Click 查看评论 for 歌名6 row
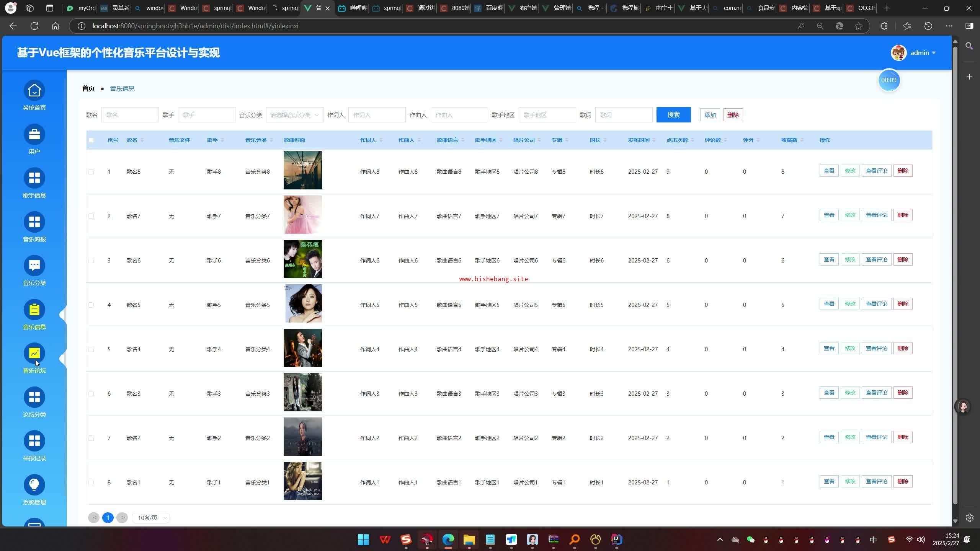980x551 pixels. click(x=876, y=259)
